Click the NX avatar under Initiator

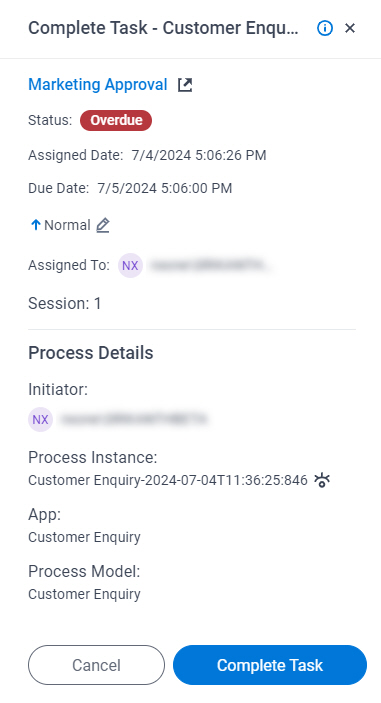coord(40,419)
